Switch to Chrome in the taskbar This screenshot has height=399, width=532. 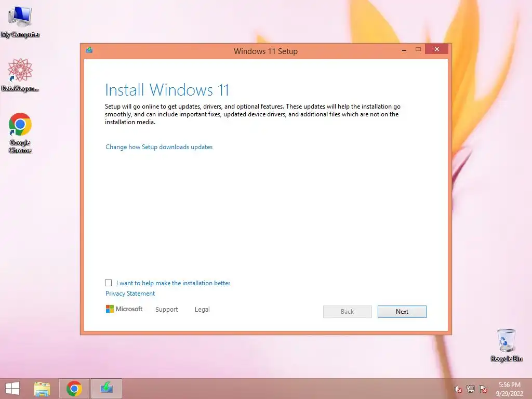74,389
